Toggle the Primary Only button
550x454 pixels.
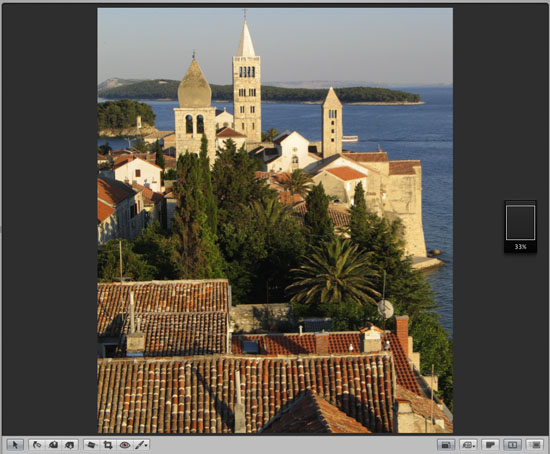[490, 445]
